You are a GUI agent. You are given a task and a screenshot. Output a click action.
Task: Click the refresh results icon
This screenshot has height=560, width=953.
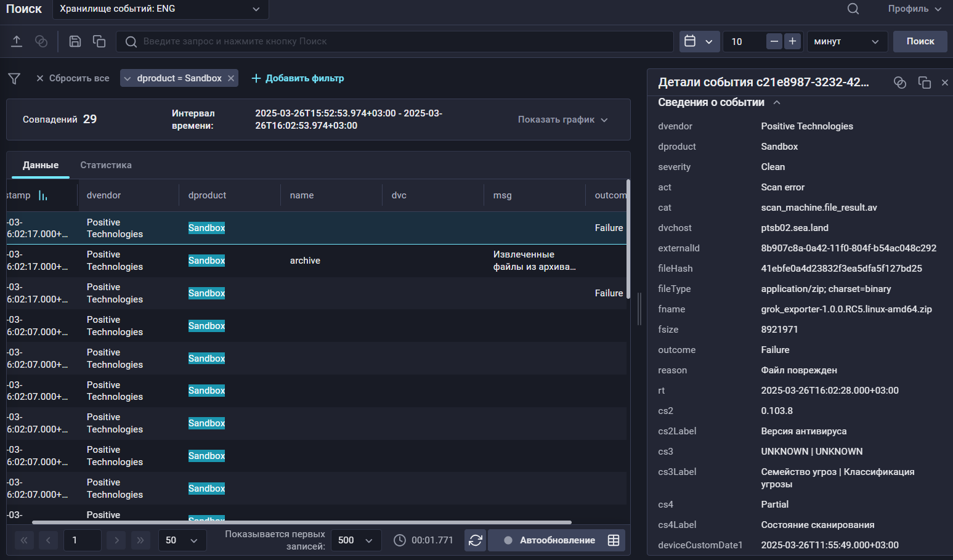475,540
